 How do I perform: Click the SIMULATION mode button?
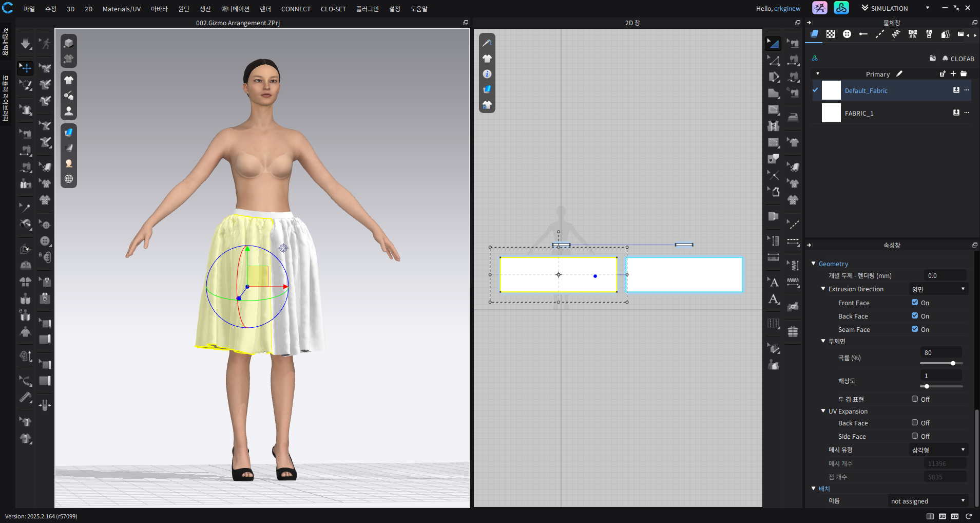(x=889, y=8)
